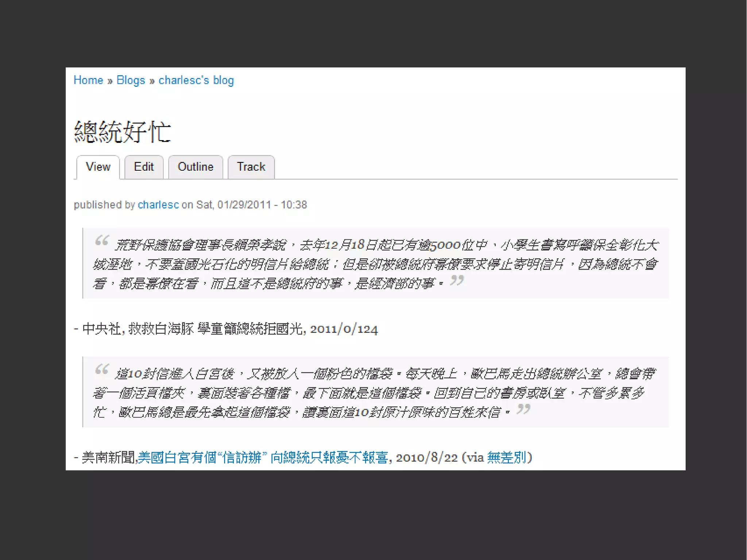Follow the 無差別 via link

click(x=507, y=457)
